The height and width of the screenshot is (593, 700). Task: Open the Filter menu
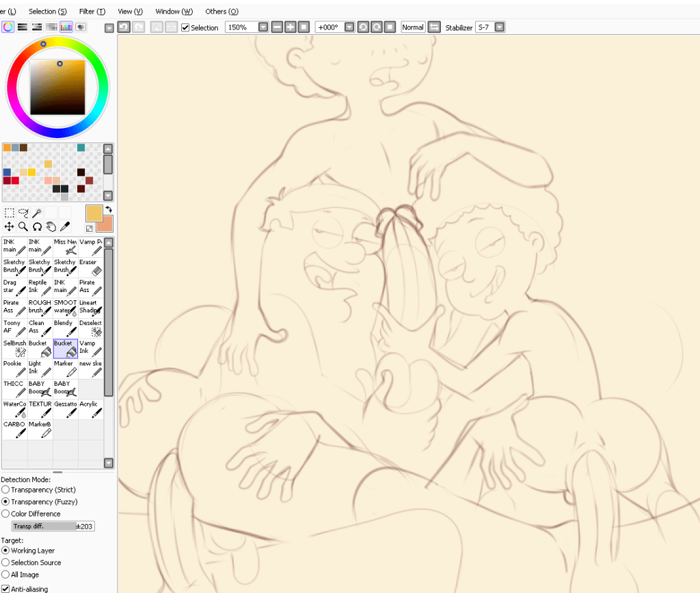tap(92, 11)
